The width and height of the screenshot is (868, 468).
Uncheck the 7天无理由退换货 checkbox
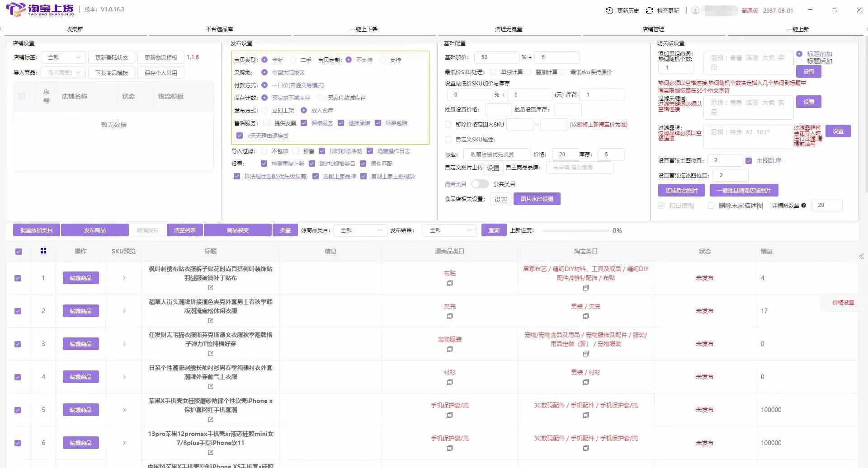(240, 135)
